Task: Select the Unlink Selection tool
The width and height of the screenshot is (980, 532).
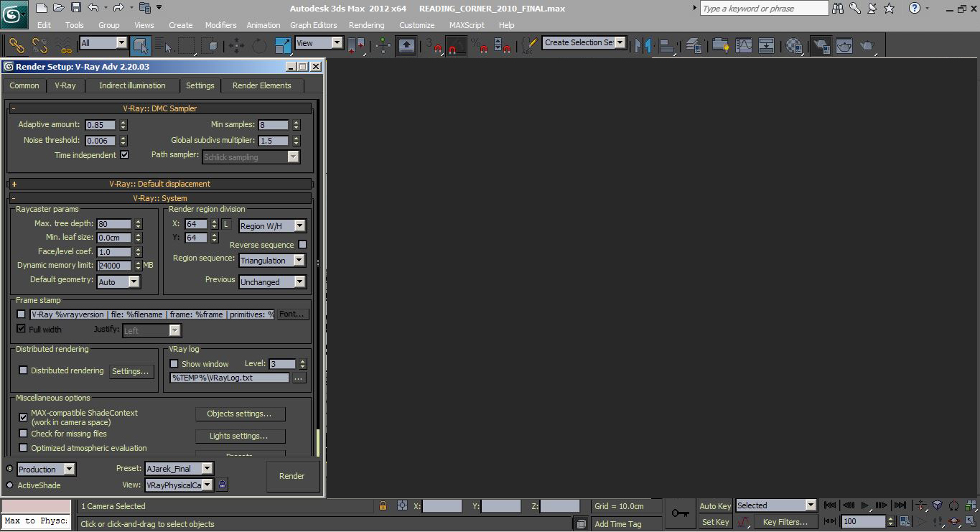Action: (40, 46)
